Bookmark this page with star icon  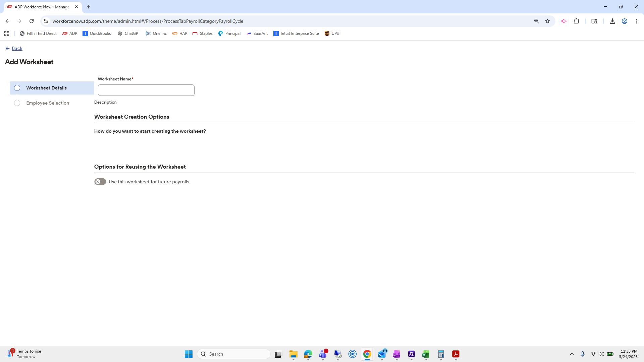point(547,21)
